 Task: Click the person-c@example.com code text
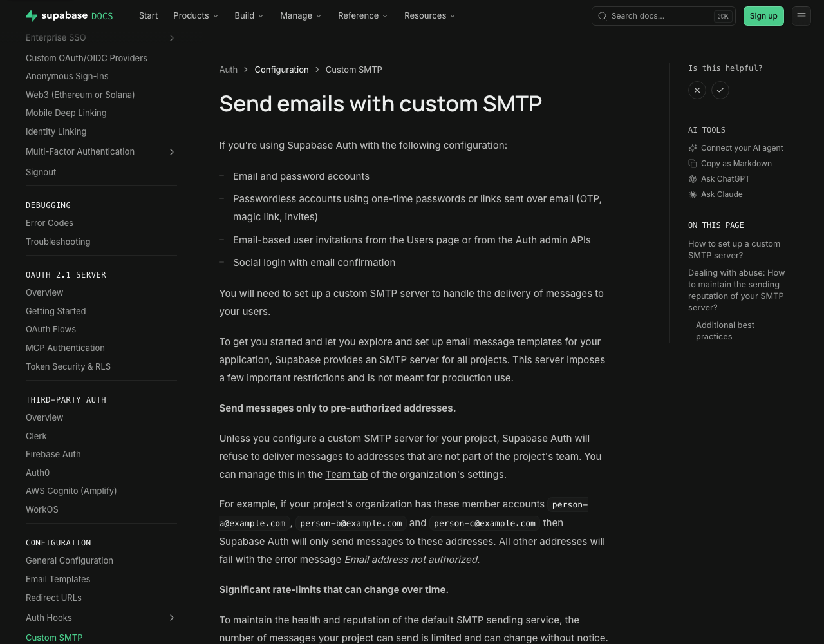click(485, 523)
